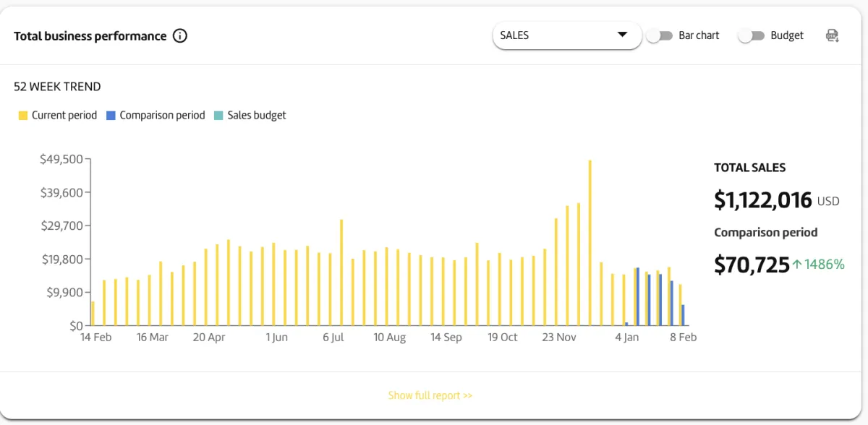
Task: Click the yellow Current period legend swatch
Action: point(23,116)
